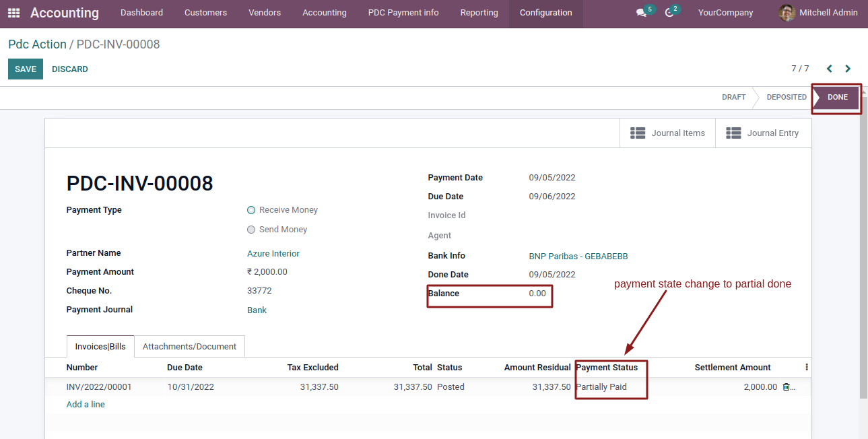The height and width of the screenshot is (439, 868).
Task: Go back to Pdc Action breadcrumb
Action: 37,44
